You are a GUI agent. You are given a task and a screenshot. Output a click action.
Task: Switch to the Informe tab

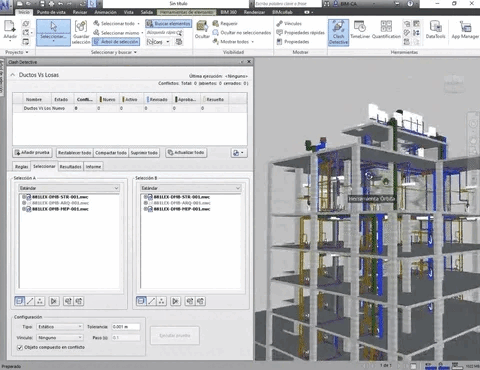(93, 167)
